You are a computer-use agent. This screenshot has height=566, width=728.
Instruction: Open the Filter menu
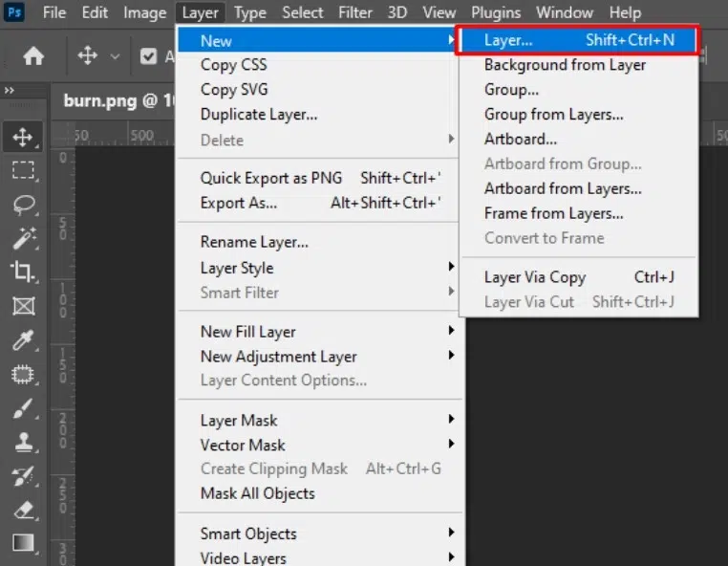355,12
